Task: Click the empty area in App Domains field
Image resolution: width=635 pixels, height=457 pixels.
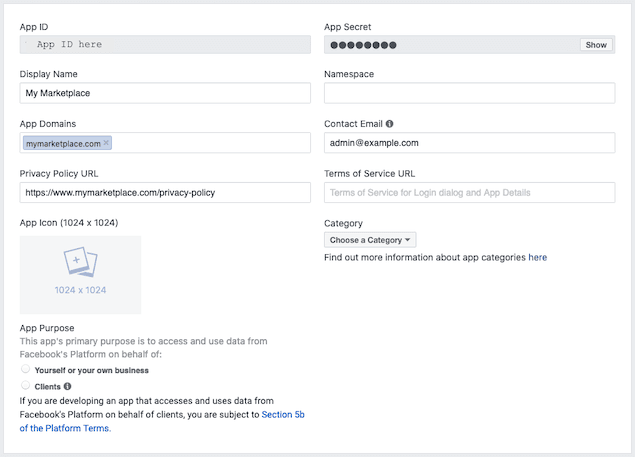Action: pyautogui.click(x=210, y=143)
